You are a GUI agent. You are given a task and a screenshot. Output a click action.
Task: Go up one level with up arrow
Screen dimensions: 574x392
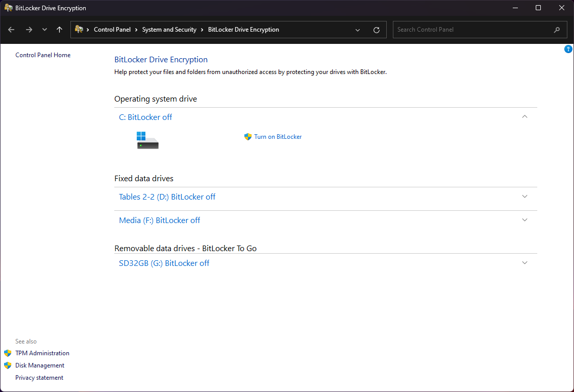pos(59,30)
